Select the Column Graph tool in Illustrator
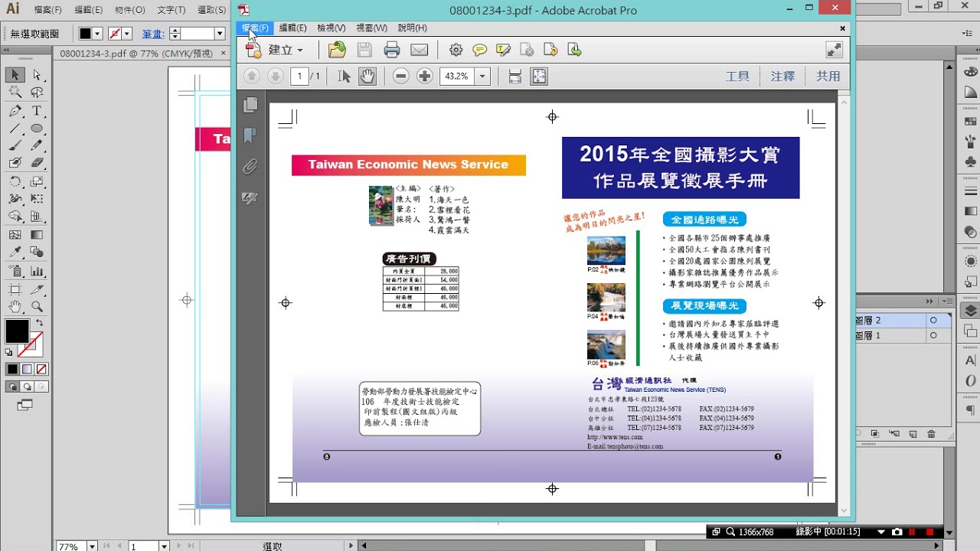Viewport: 980px width, 551px height. 37,271
